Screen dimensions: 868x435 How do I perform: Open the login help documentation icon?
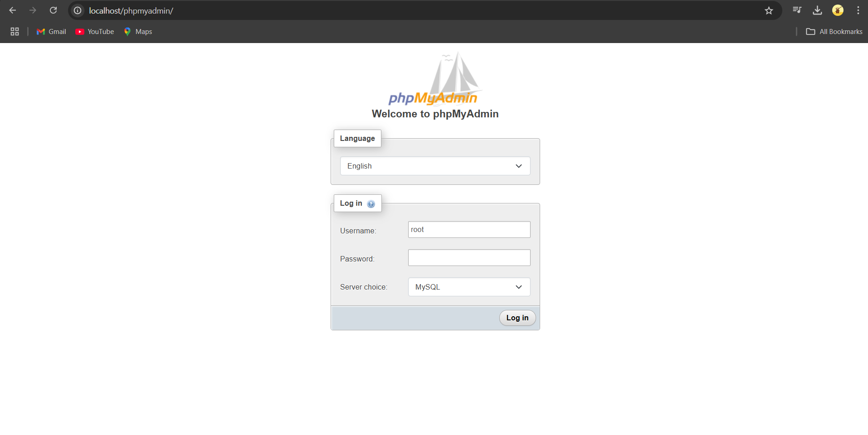(371, 204)
